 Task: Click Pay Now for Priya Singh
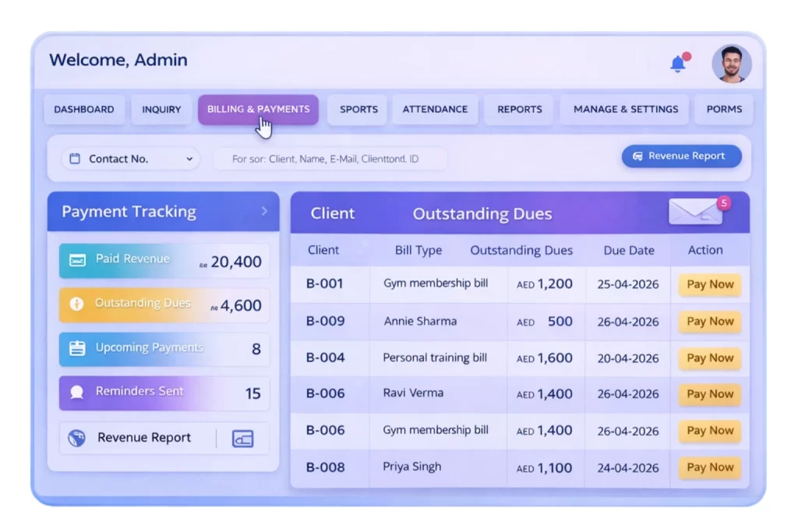point(709,467)
